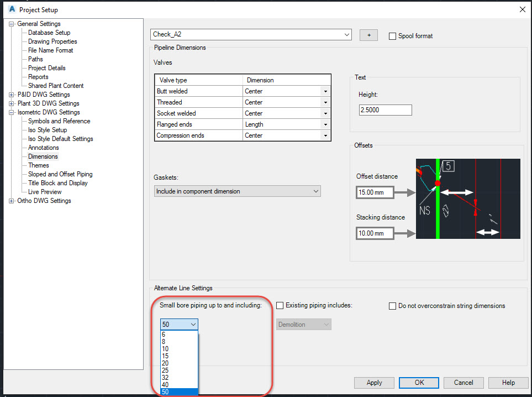The width and height of the screenshot is (532, 397).
Task: Click the disabled Demolition dropdown
Action: (x=304, y=325)
